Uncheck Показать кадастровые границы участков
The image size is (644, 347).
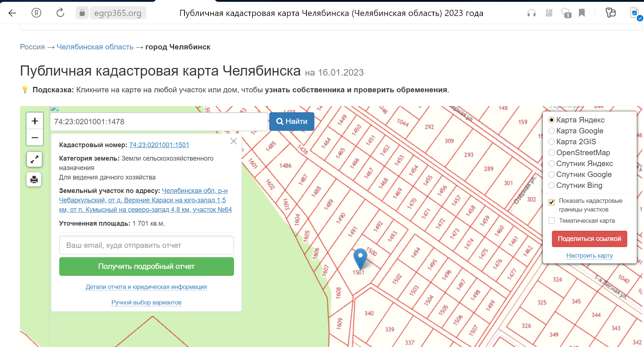(x=552, y=202)
